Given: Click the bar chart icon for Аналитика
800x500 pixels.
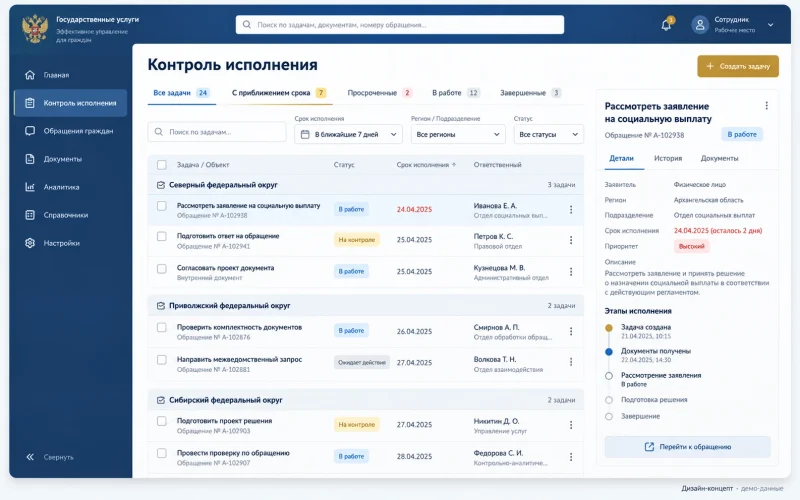Looking at the screenshot, I should pyautogui.click(x=30, y=187).
